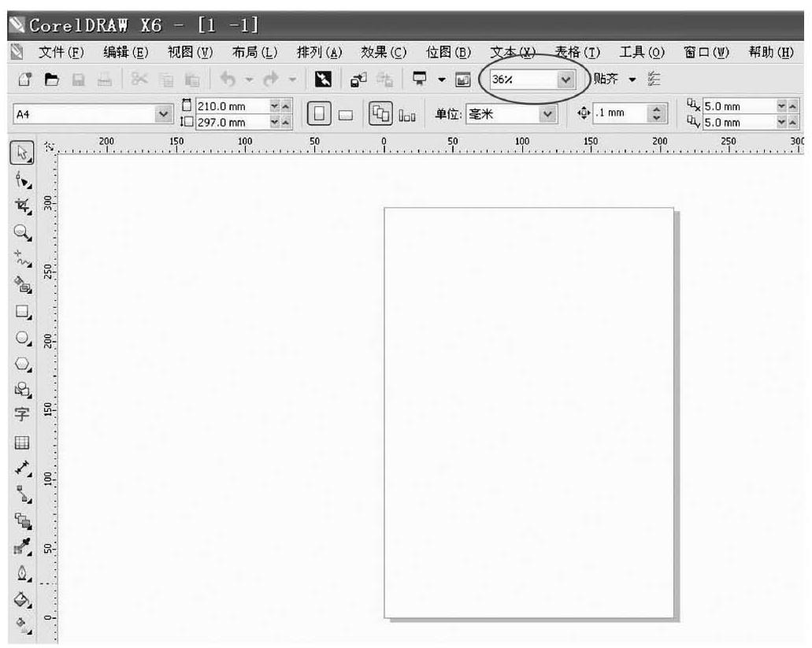Switch page to landscape orientation
The height and width of the screenshot is (648, 812).
coord(346,115)
